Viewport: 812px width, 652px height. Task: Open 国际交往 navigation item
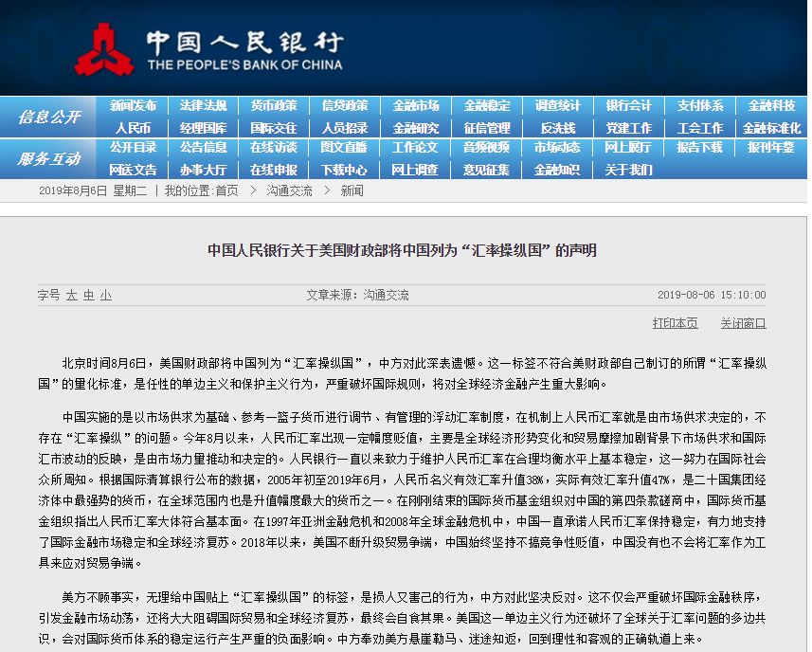click(x=274, y=128)
